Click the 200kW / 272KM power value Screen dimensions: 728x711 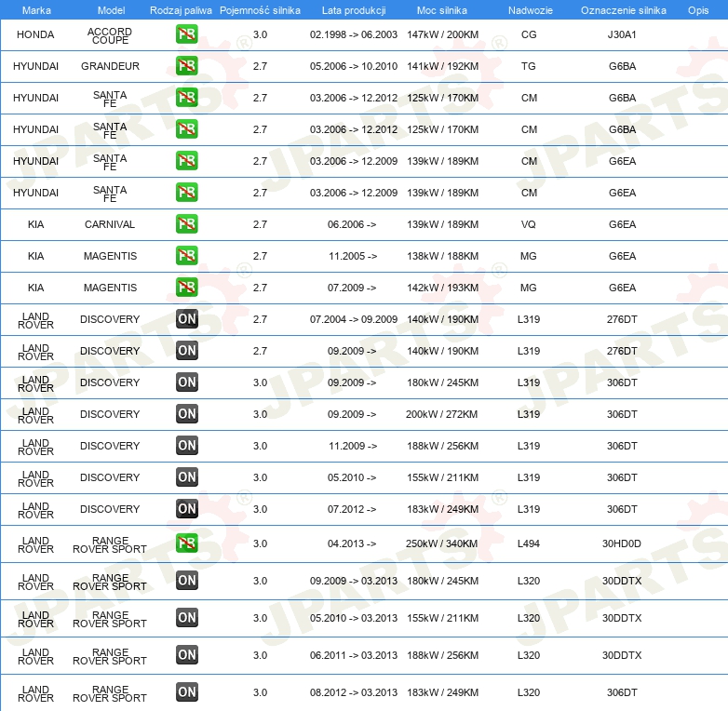point(441,414)
